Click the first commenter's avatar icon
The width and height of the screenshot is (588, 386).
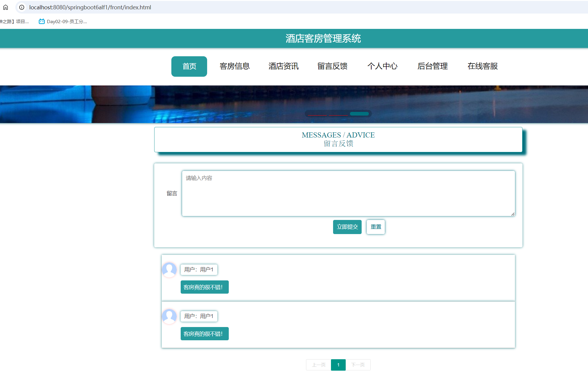pyautogui.click(x=169, y=270)
